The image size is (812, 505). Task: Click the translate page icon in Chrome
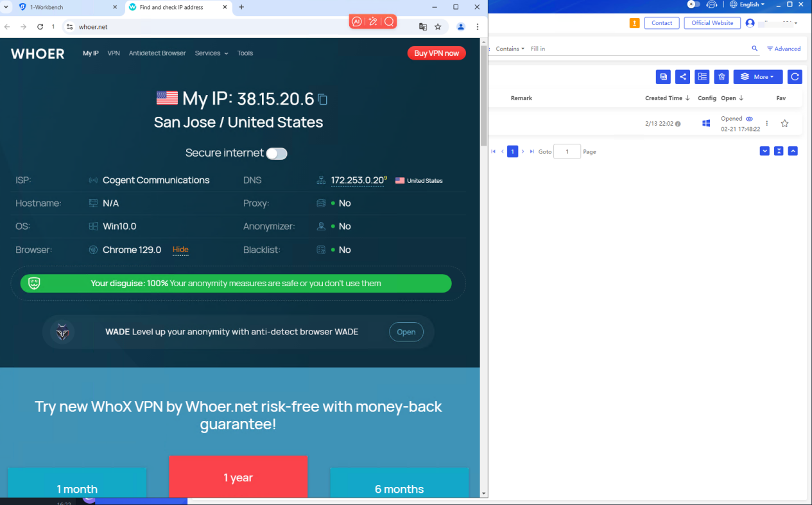[x=422, y=27]
